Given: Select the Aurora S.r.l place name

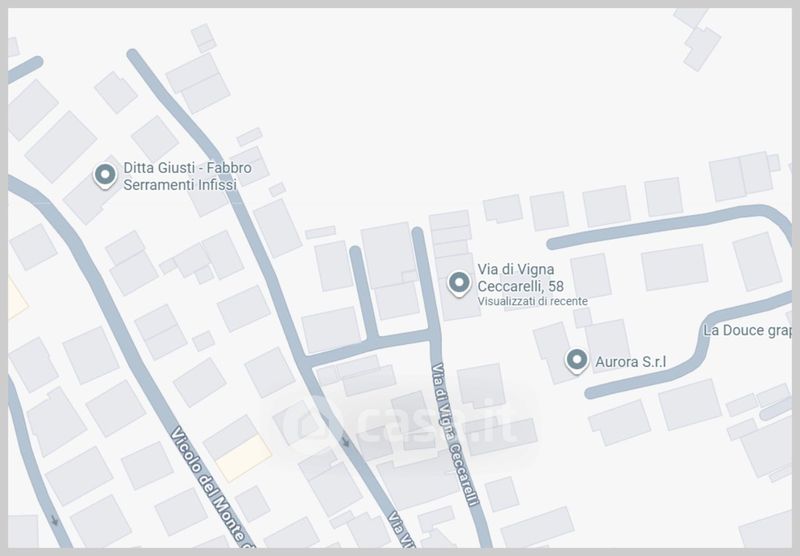Looking at the screenshot, I should 631,362.
